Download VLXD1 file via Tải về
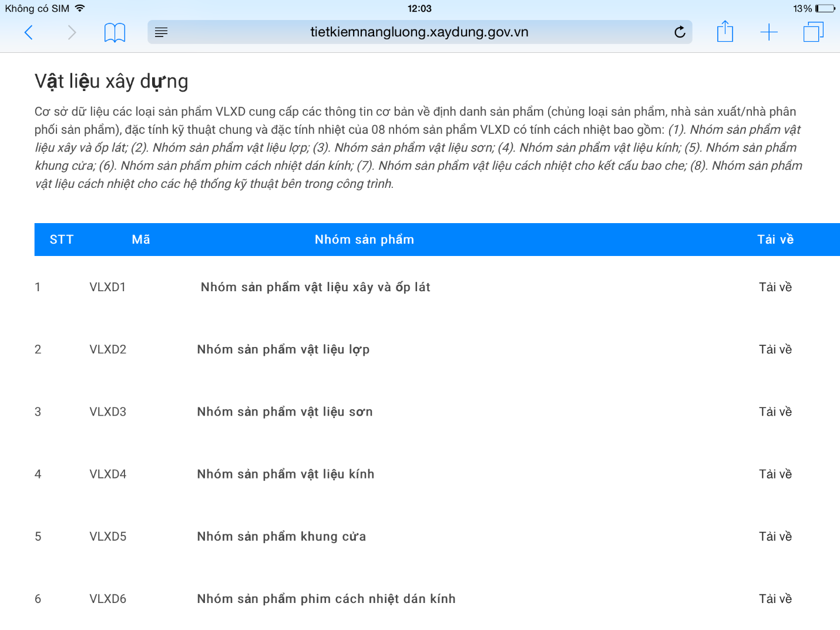 tap(775, 287)
